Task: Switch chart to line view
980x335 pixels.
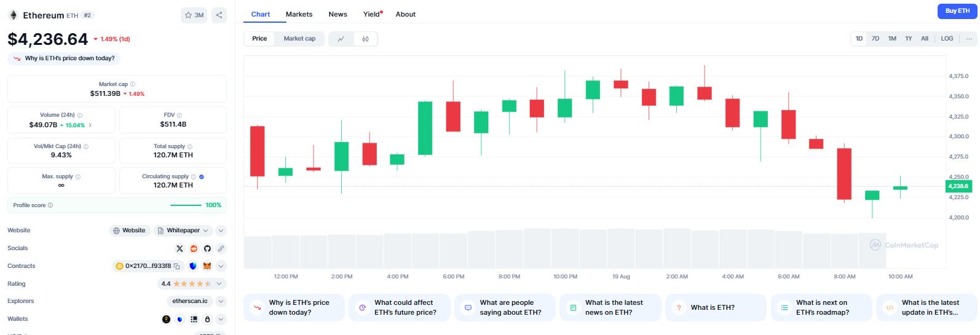Action: tap(341, 39)
